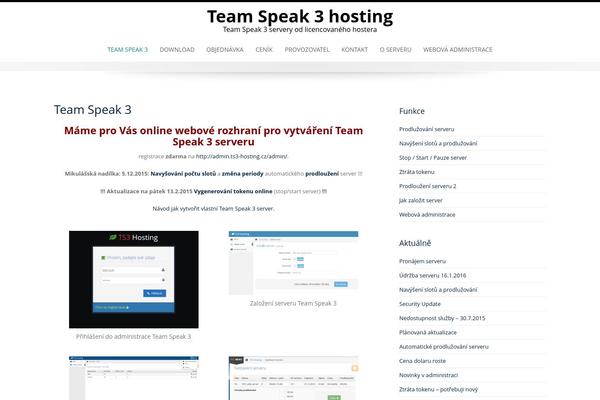Image resolution: width=600 pixels, height=400 pixels.
Task: Open the Založení serveru screenshot thumbnail
Action: point(293,263)
